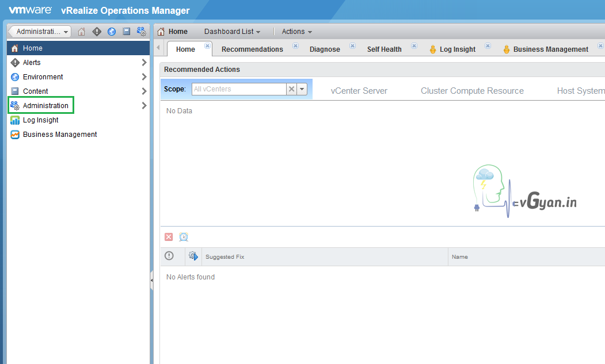Viewport: 605px width, 364px height.
Task: Click the vmware logo
Action: (x=30, y=10)
